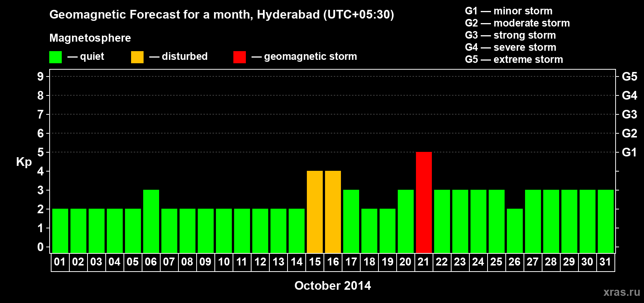644x303 pixels.
Task: Click the G3 storm level label
Action: [x=629, y=114]
